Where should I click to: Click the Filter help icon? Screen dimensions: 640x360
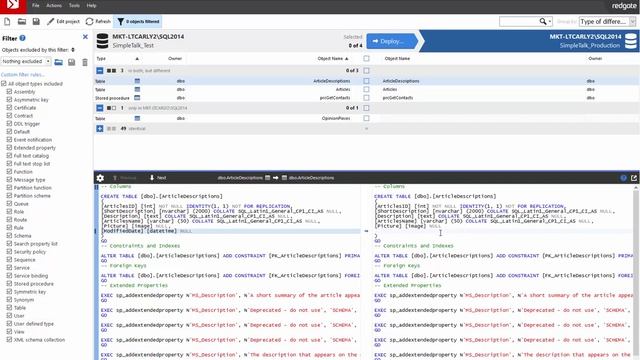(22, 38)
